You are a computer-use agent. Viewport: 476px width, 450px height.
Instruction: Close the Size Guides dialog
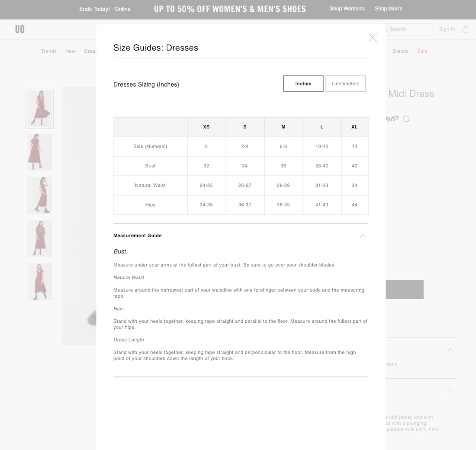click(372, 38)
